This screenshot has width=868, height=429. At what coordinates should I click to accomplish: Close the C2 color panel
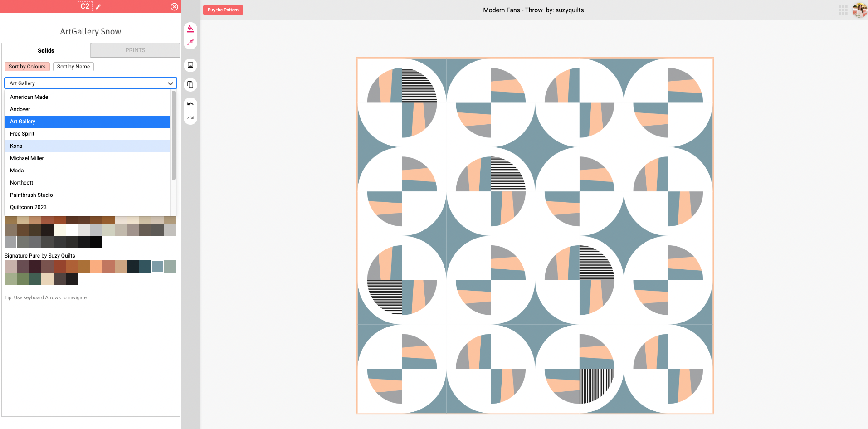point(174,7)
